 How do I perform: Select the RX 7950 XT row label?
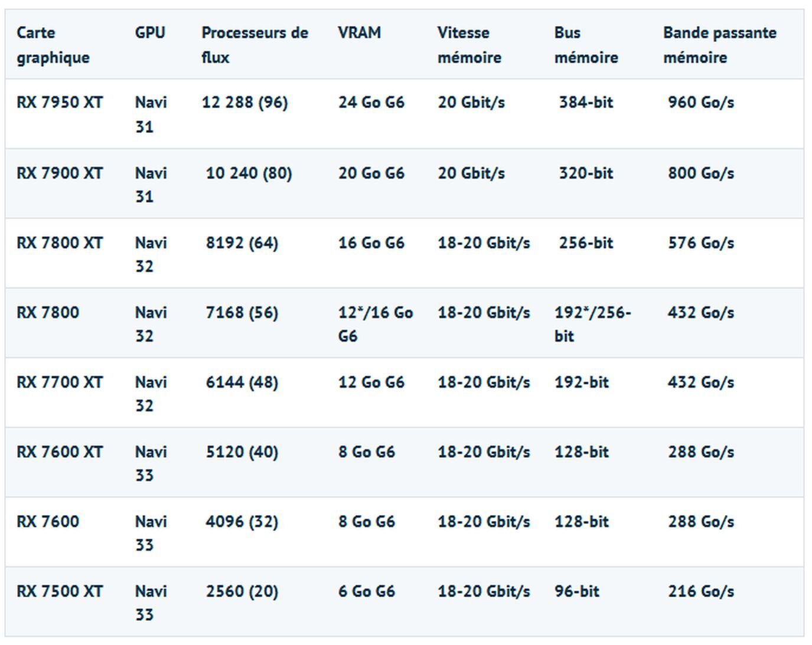point(60,103)
